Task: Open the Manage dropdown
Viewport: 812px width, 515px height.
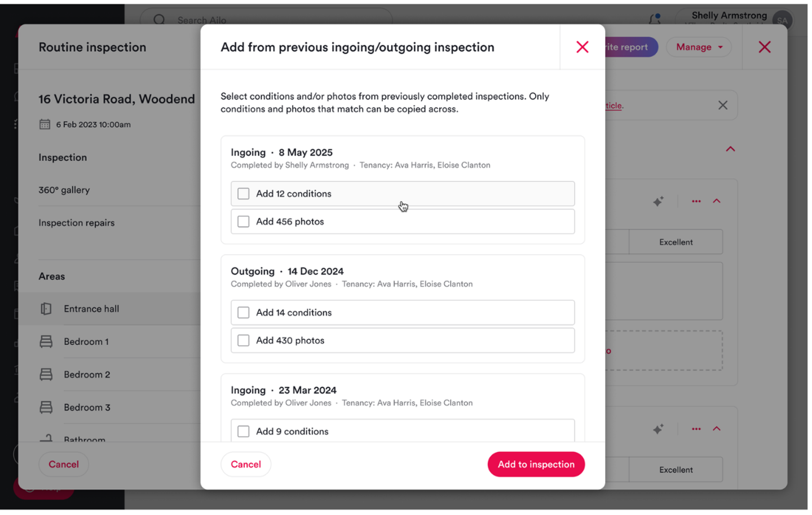Action: (x=699, y=47)
